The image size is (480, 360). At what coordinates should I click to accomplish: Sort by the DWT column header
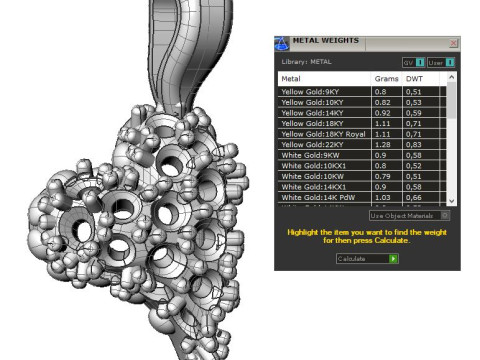(421, 79)
